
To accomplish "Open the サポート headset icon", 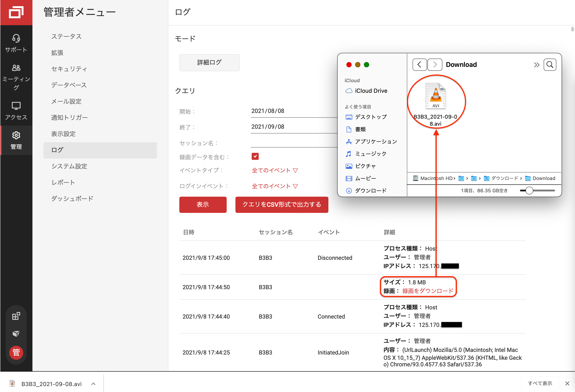I will pos(16,38).
